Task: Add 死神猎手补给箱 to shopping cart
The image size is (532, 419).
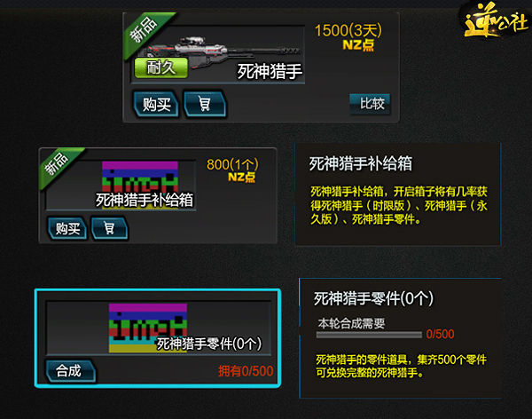Action: tap(110, 228)
